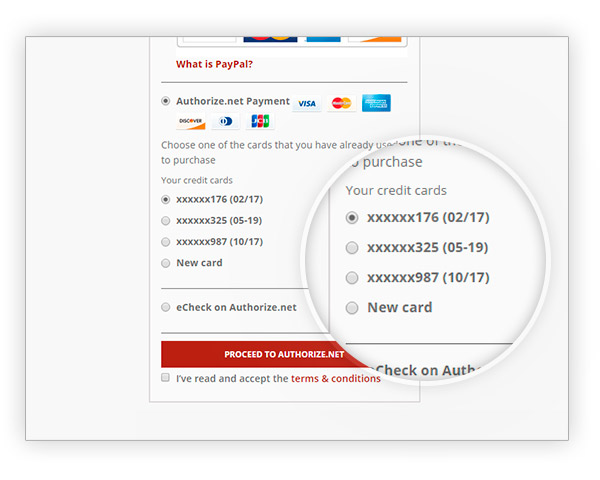This screenshot has width=600, height=480.
Task: Click the JCB card icon
Action: (x=260, y=121)
